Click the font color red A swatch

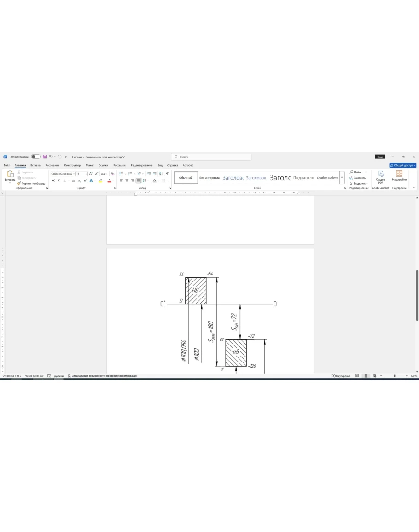click(x=110, y=181)
